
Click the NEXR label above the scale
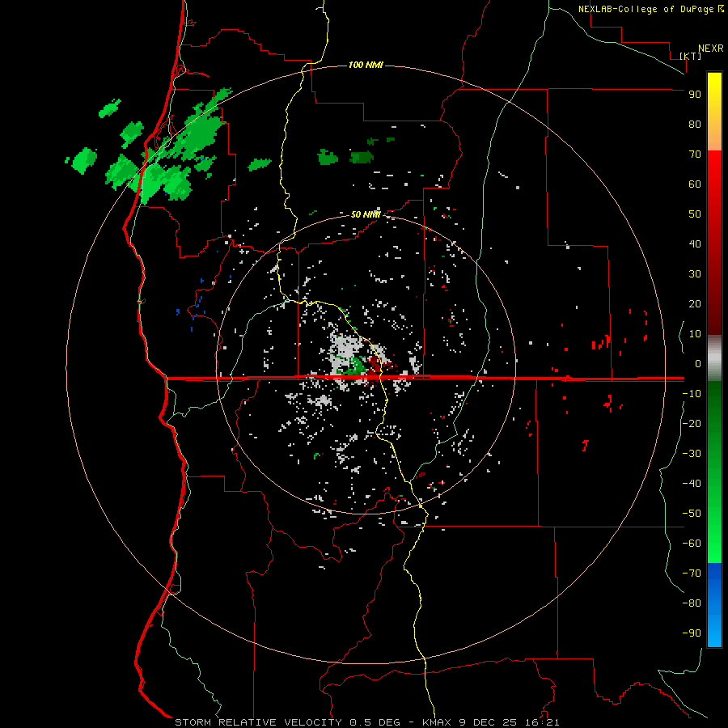[711, 49]
